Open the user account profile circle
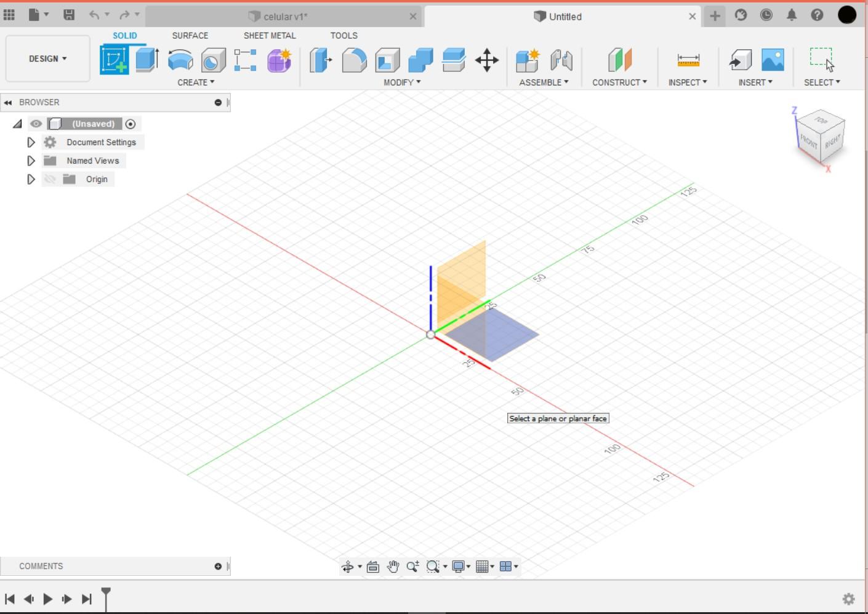The height and width of the screenshot is (614, 868). [847, 15]
